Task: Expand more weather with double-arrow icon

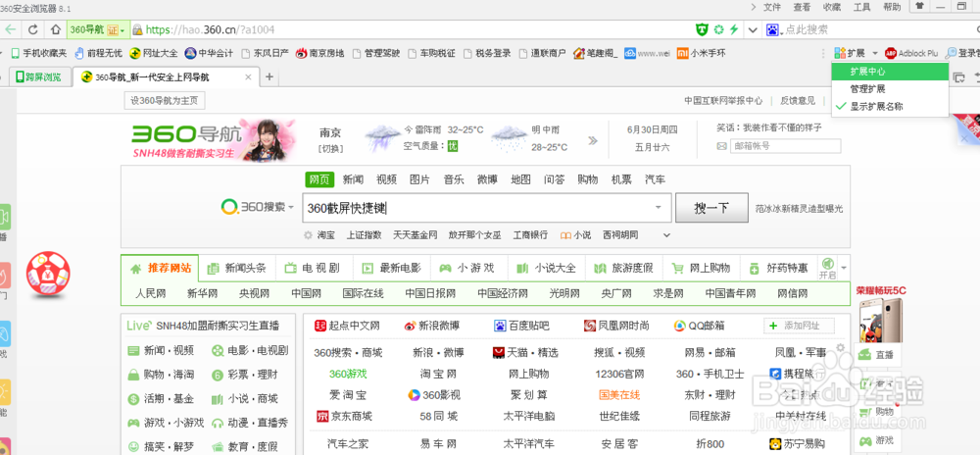Action: click(x=593, y=140)
